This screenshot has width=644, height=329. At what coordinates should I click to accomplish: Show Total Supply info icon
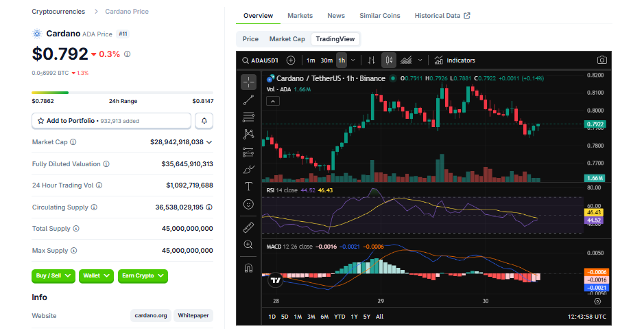[x=76, y=229]
